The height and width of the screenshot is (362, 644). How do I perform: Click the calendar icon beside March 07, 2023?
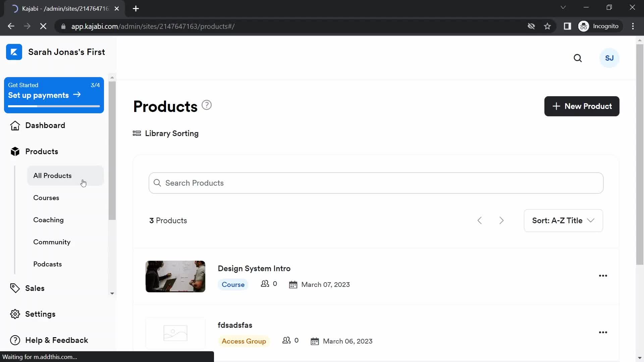click(x=293, y=285)
